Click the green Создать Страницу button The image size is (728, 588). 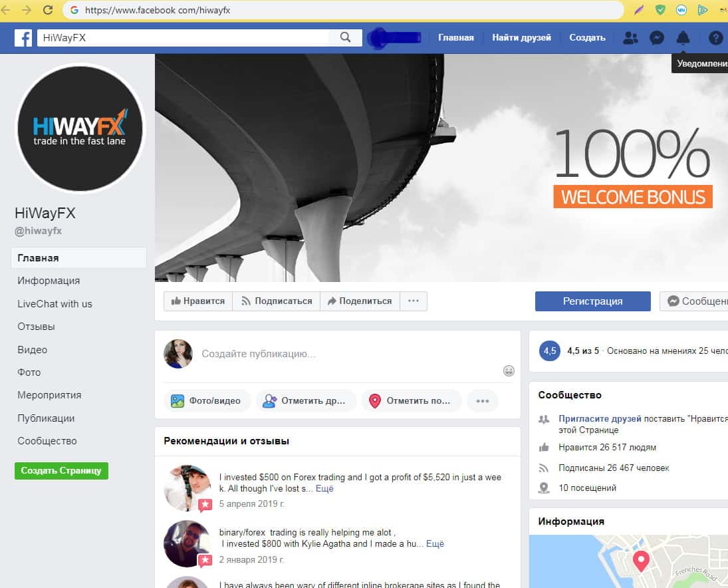[x=61, y=470]
